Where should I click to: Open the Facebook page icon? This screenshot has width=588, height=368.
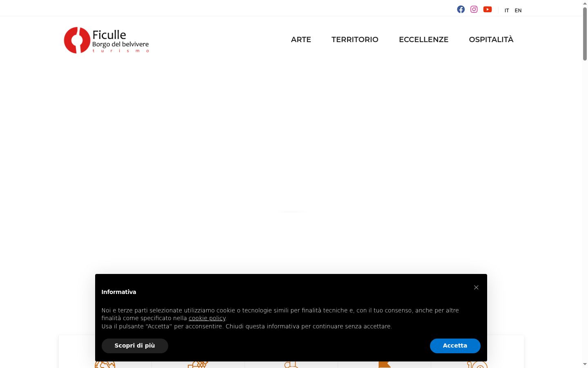tap(461, 9)
